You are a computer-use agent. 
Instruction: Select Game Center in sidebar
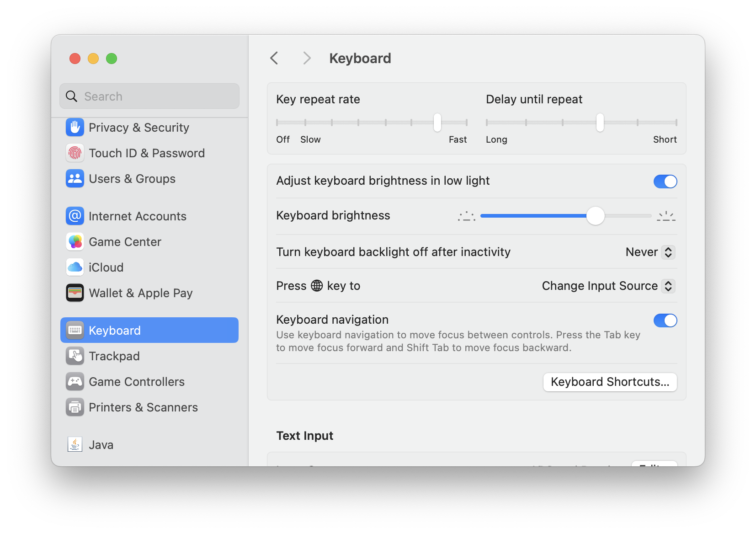click(149, 241)
